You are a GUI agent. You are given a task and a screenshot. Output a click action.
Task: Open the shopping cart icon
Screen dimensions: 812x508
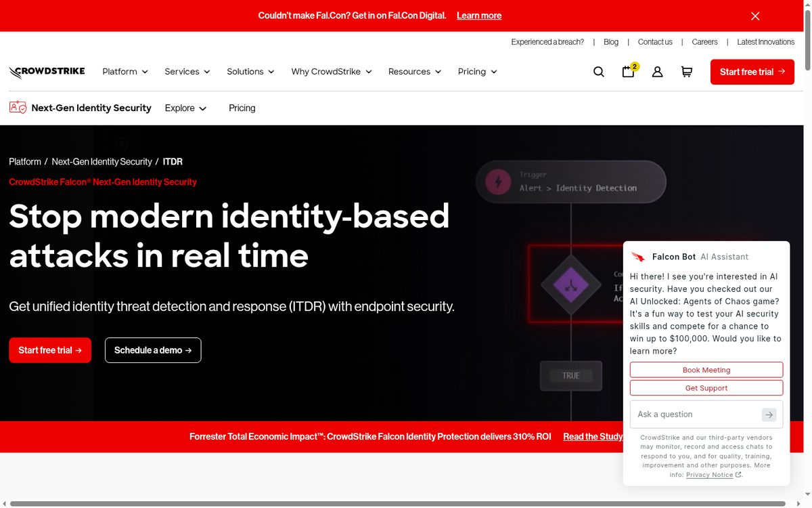687,72
